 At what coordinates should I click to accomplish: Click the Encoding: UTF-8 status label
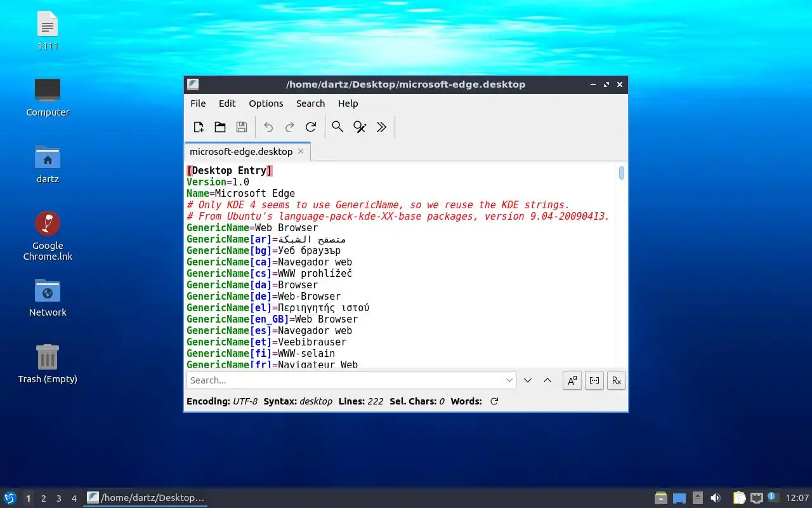222,401
